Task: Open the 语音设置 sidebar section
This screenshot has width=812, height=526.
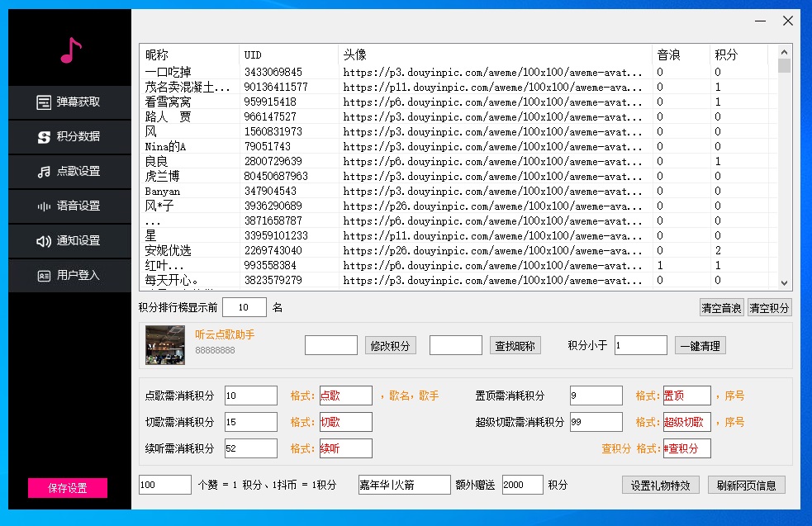Action: (69, 206)
